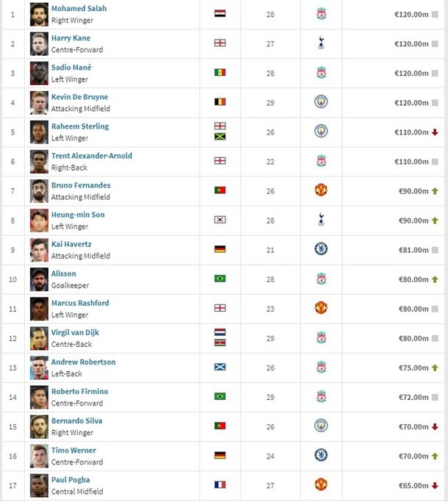Image resolution: width=448 pixels, height=502 pixels.
Task: Click the Paul Pogba name link
Action: coord(71,480)
